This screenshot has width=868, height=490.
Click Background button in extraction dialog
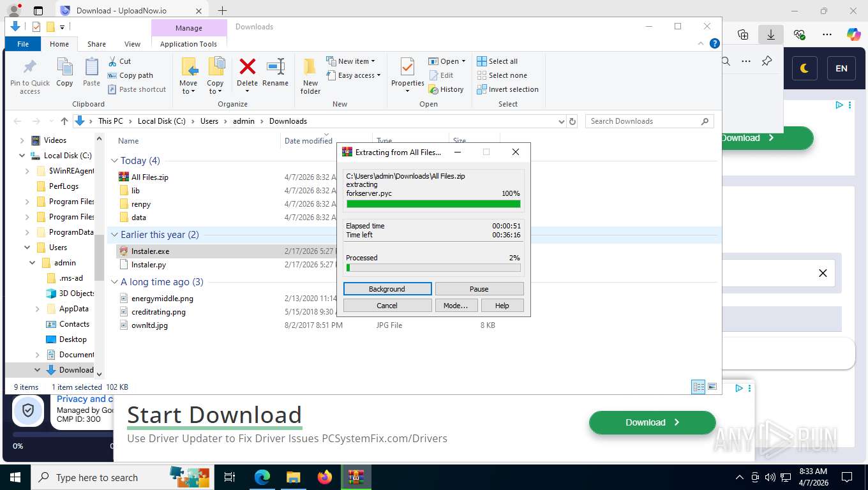387,289
